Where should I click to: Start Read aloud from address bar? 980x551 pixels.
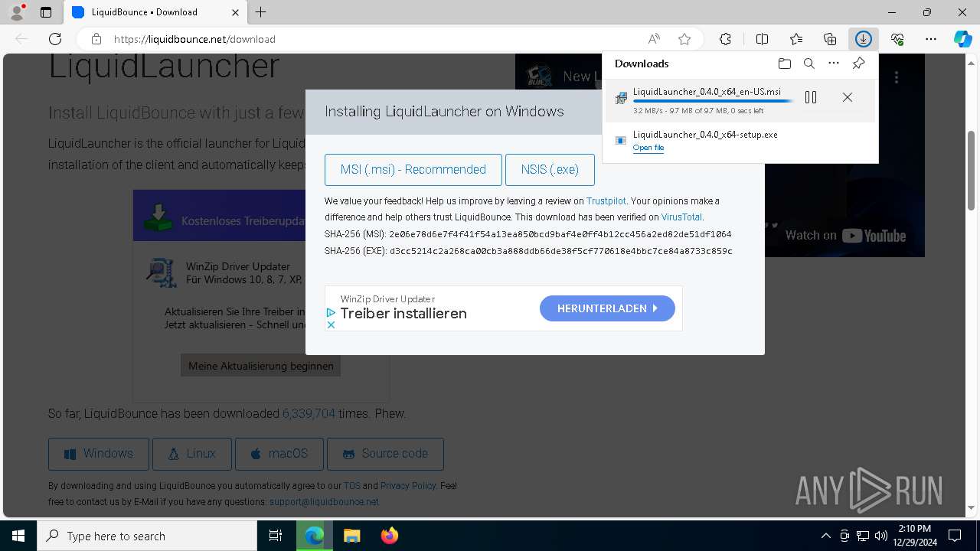point(654,39)
